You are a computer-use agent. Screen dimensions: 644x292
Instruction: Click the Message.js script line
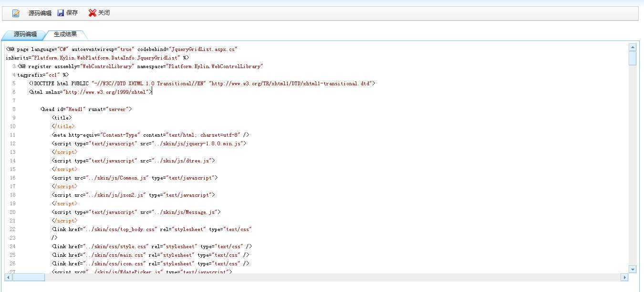click(x=136, y=212)
